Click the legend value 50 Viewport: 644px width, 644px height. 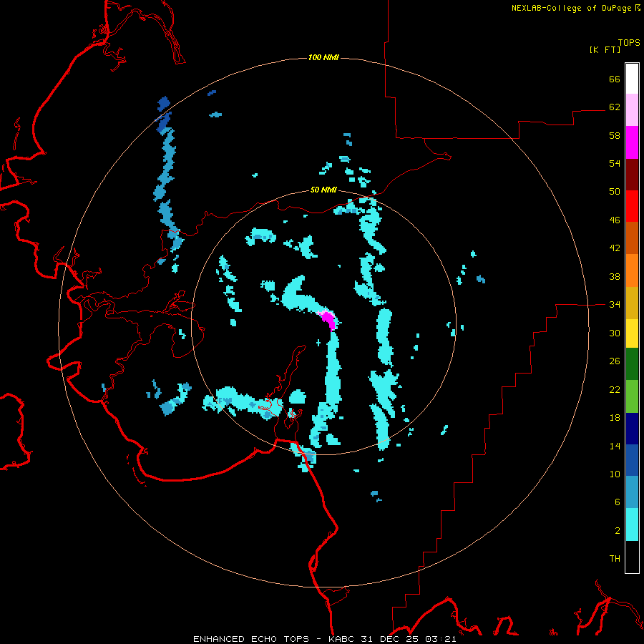(x=615, y=191)
